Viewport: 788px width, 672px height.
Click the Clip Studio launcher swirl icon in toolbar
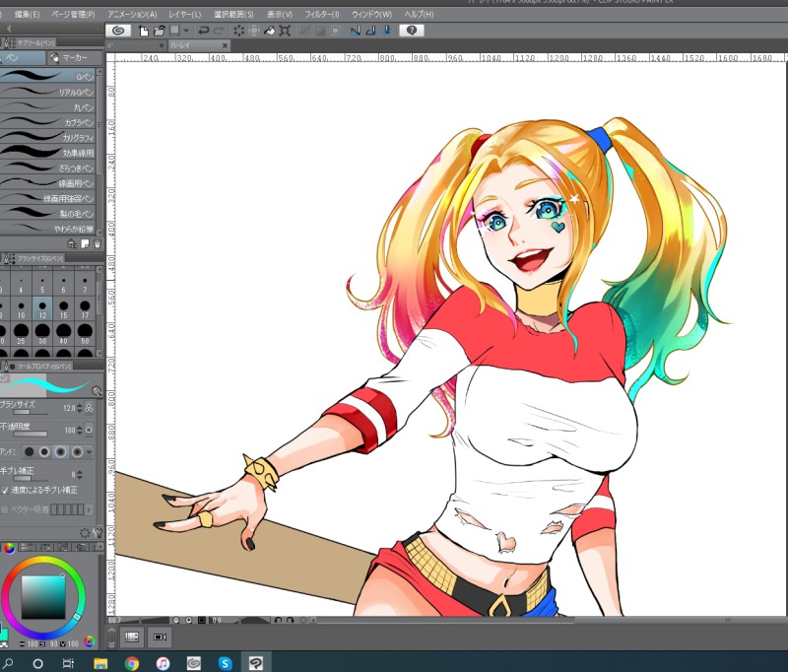pyautogui.click(x=118, y=31)
